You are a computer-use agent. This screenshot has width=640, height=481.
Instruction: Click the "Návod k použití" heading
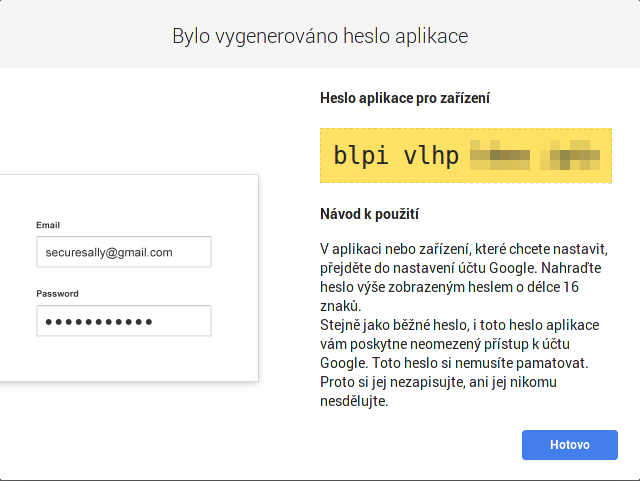[369, 214]
